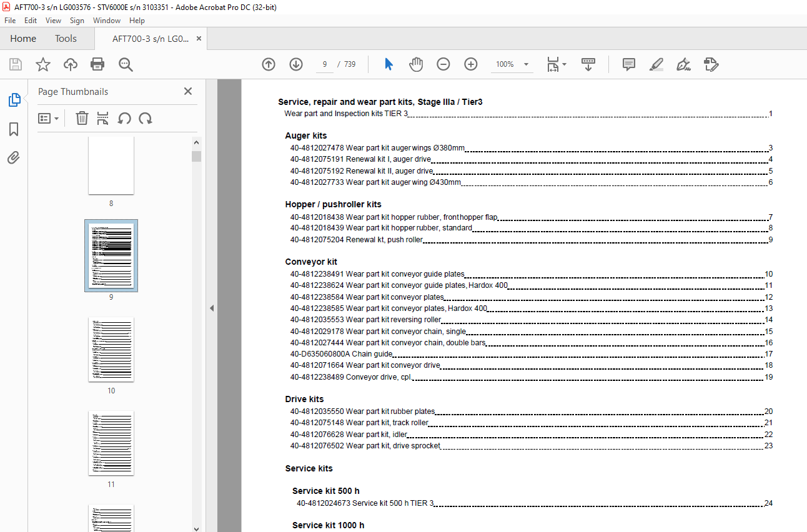This screenshot has height=532, width=807.
Task: Upload the file to cloud
Action: (x=71, y=64)
